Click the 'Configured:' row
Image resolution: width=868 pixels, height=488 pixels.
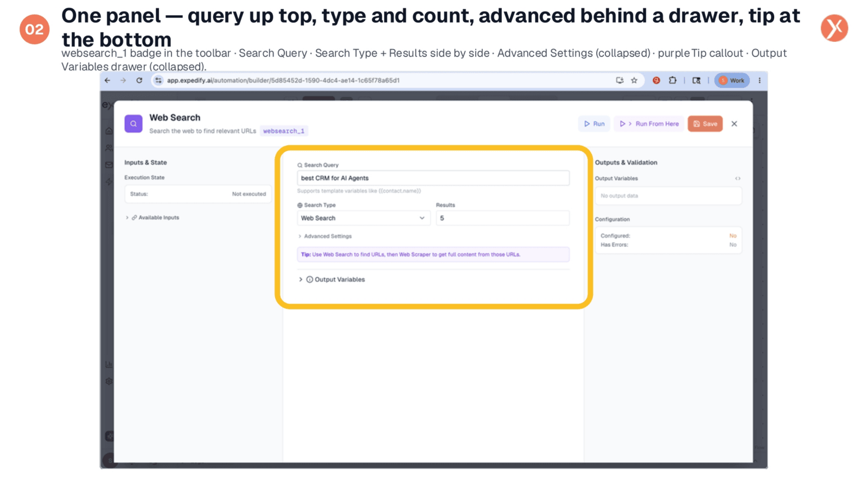pyautogui.click(x=668, y=236)
